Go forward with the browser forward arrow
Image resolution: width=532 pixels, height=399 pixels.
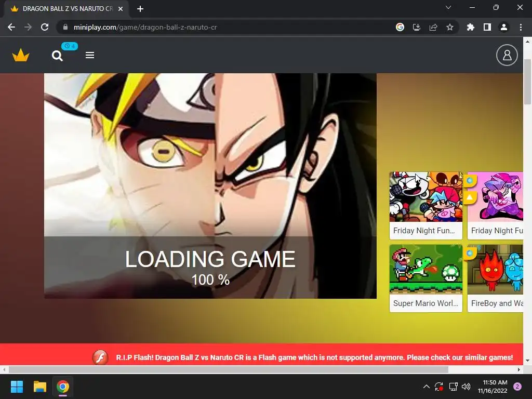click(28, 27)
